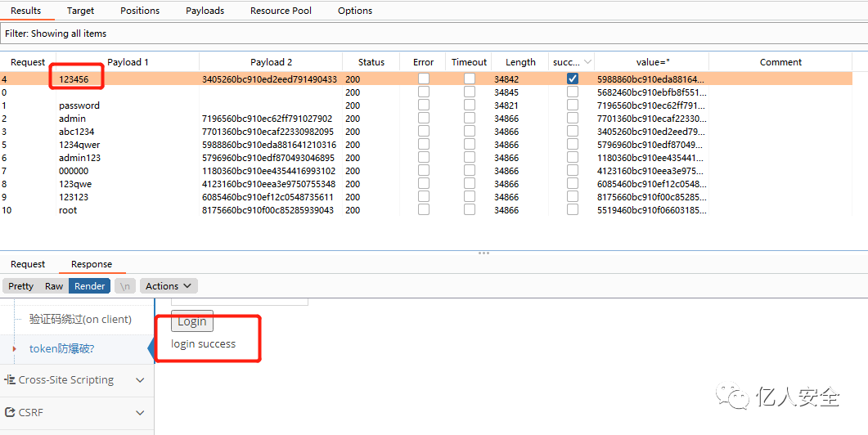
Task: Toggle Timeout checkbox in 000000 row
Action: click(x=470, y=171)
